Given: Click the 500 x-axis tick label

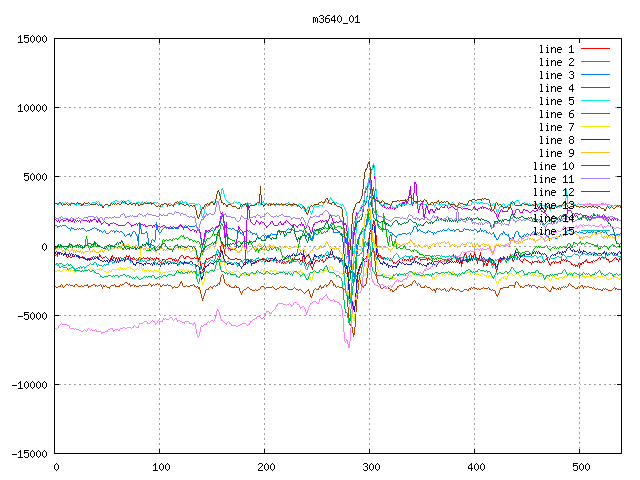Looking at the screenshot, I should (x=578, y=467).
